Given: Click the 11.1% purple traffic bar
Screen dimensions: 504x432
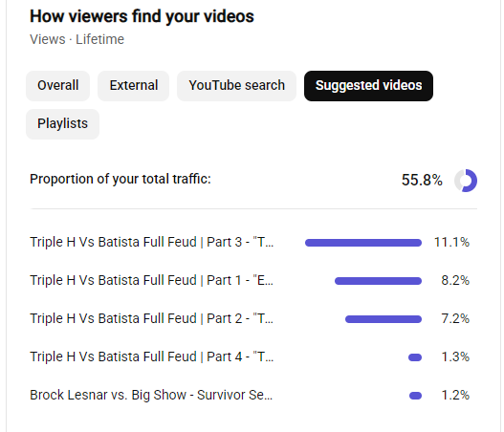Looking at the screenshot, I should tap(363, 243).
